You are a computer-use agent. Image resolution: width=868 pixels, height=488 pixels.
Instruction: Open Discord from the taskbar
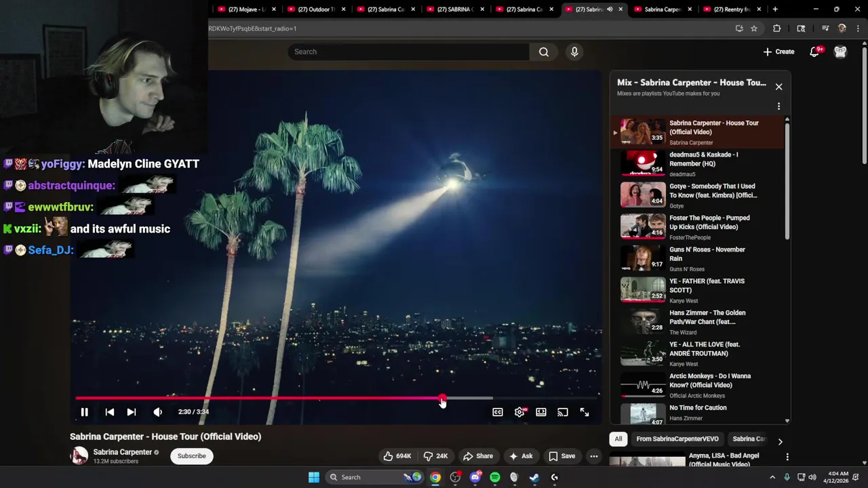tap(475, 477)
